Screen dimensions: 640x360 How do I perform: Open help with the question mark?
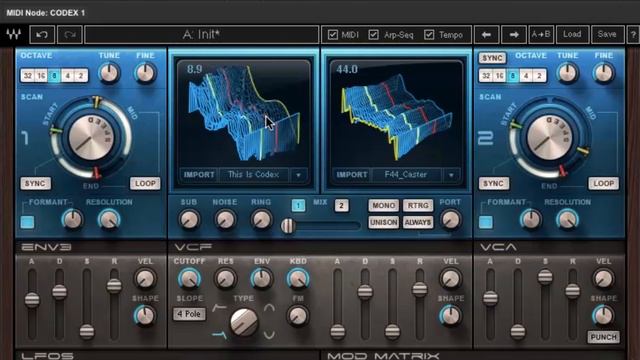click(x=633, y=35)
